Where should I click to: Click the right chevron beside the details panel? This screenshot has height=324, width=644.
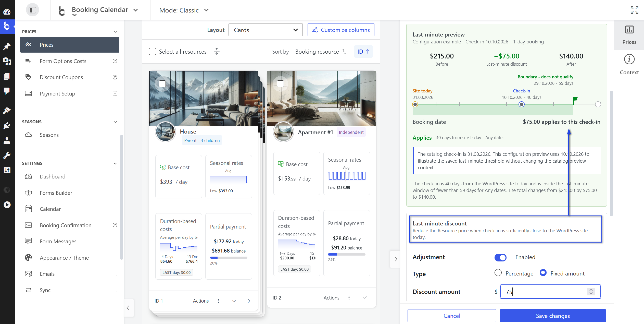(396, 259)
